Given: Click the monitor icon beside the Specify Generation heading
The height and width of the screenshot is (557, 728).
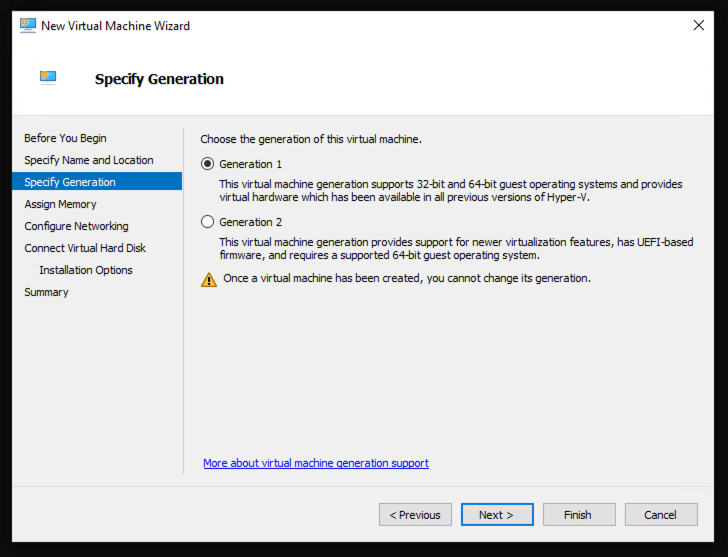Looking at the screenshot, I should click(48, 77).
